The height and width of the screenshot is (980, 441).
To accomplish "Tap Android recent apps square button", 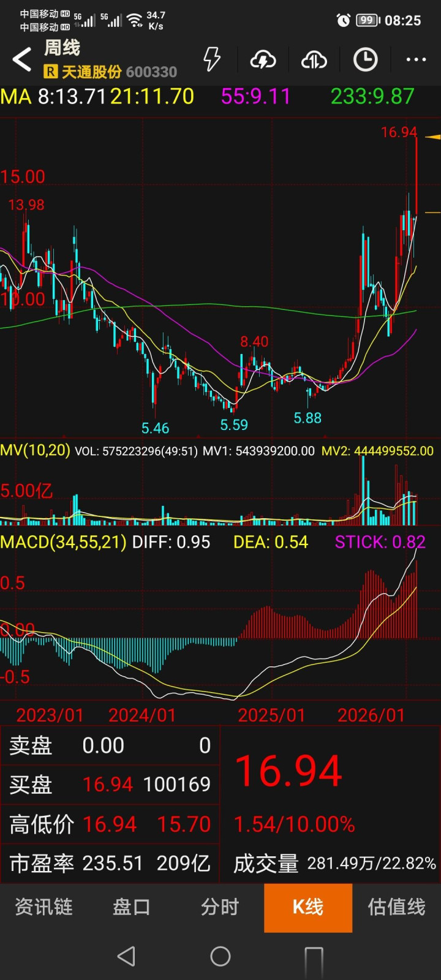I will pyautogui.click(x=314, y=957).
